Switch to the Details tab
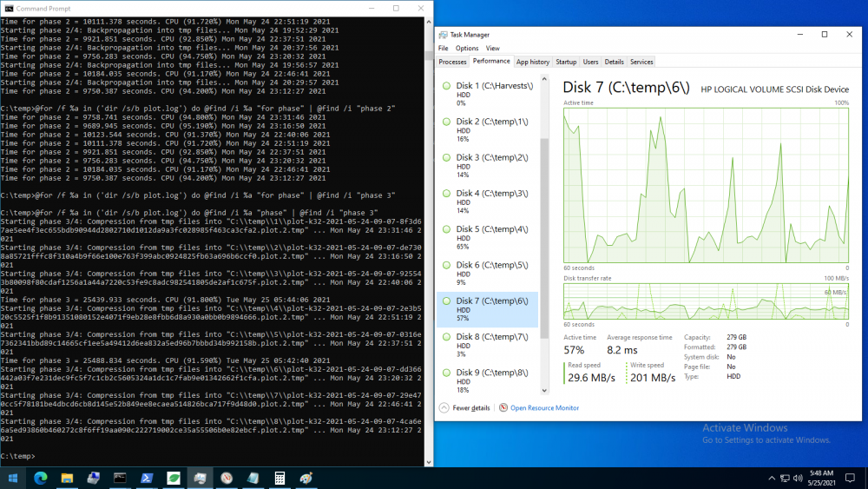This screenshot has width=868, height=489. pos(614,62)
